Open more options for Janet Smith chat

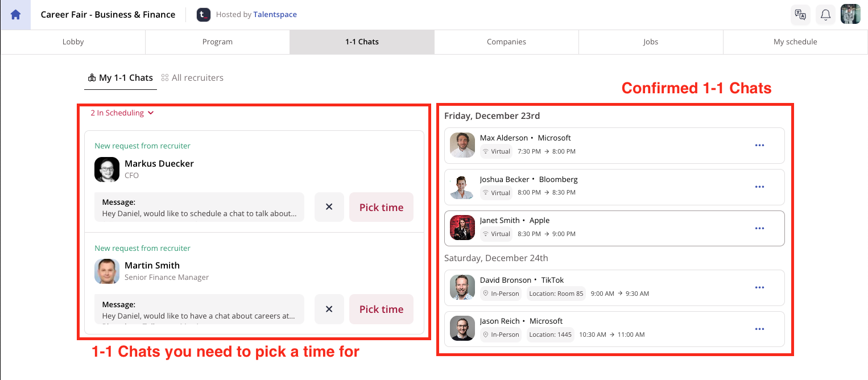pyautogui.click(x=759, y=228)
